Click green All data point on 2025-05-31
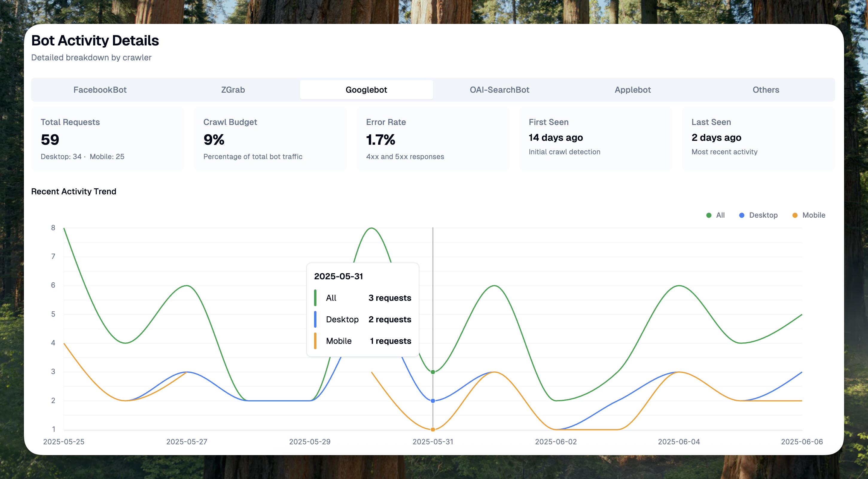The height and width of the screenshot is (479, 868). [433, 372]
